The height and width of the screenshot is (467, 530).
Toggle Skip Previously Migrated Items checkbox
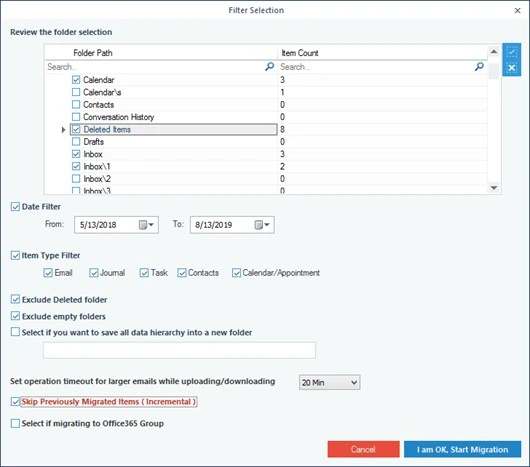tap(15, 401)
